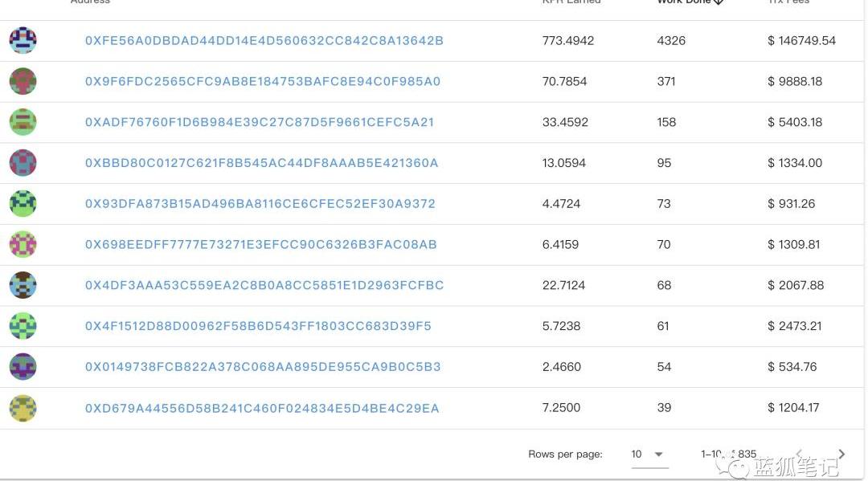
Task: Click avatar beside address starting 0XBBD80C01
Action: tap(23, 163)
